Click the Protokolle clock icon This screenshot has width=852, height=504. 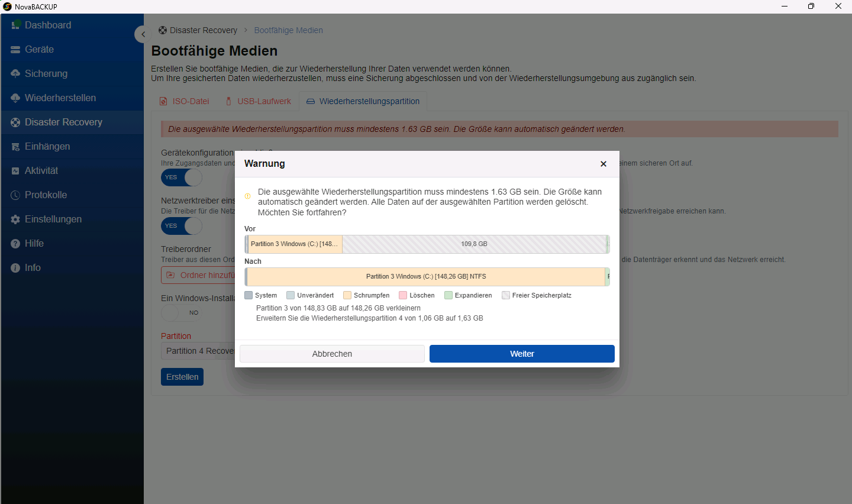tap(15, 195)
